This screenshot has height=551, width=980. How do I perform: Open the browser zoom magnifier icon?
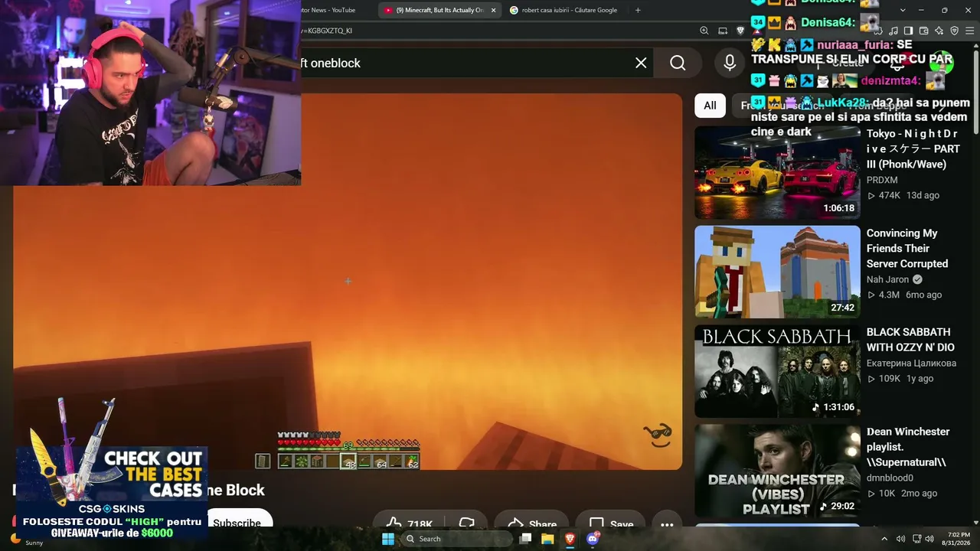click(704, 31)
